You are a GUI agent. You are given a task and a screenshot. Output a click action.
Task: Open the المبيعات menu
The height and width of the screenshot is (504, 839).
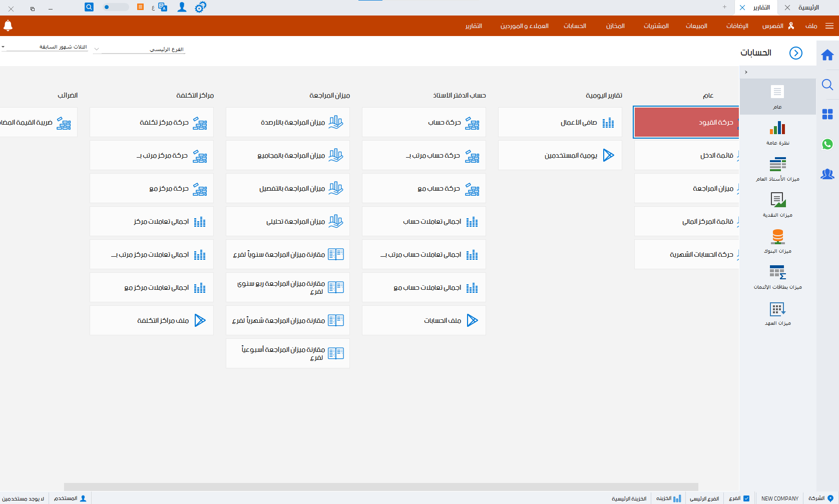coord(696,26)
